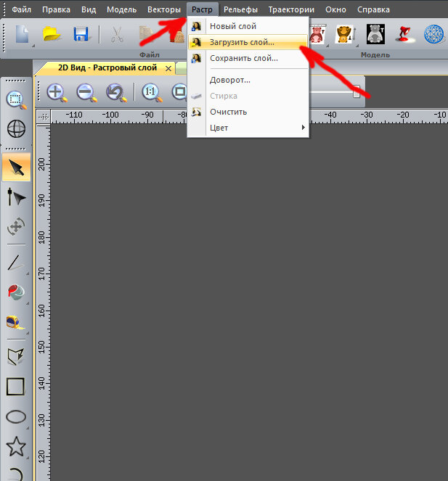Viewport: 448px width, 481px height.
Task: Open the Вид menu
Action: (x=89, y=9)
